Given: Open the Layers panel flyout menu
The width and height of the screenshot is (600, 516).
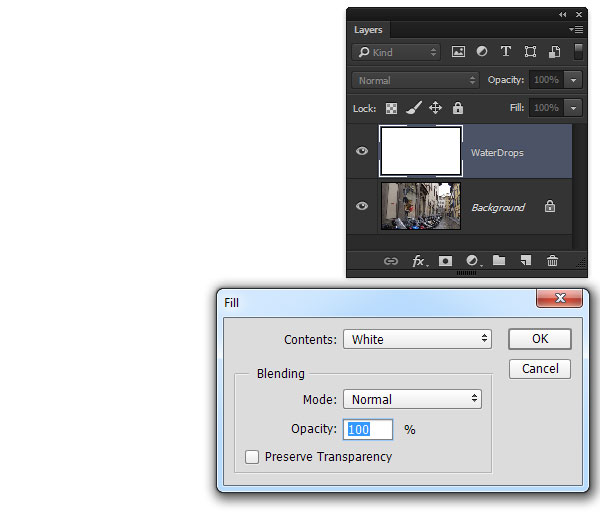Looking at the screenshot, I should (576, 30).
